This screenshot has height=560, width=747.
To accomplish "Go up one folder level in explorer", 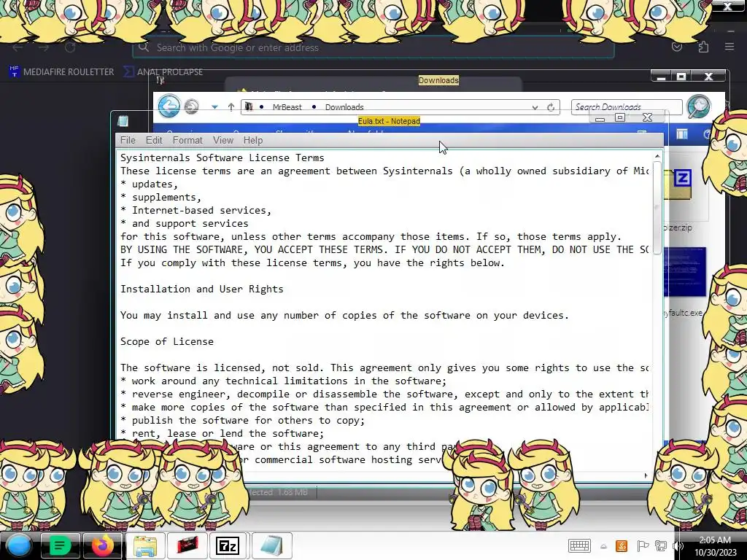I will (231, 107).
